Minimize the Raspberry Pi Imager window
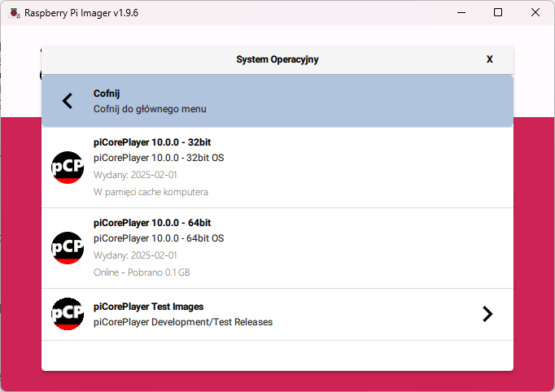 (x=461, y=13)
